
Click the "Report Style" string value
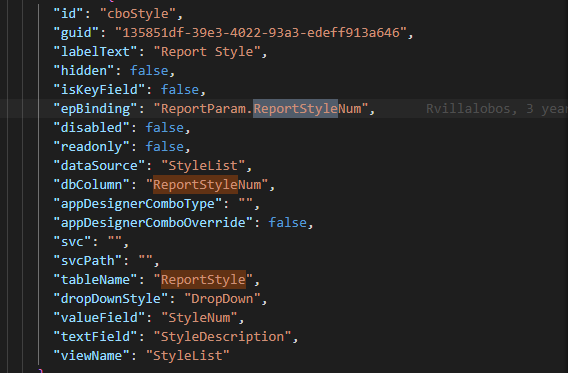pos(207,52)
